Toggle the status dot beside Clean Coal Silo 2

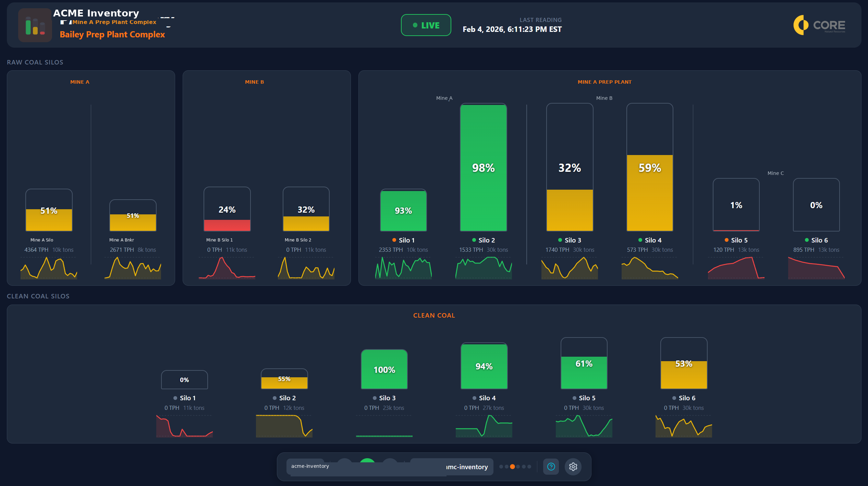(x=274, y=398)
